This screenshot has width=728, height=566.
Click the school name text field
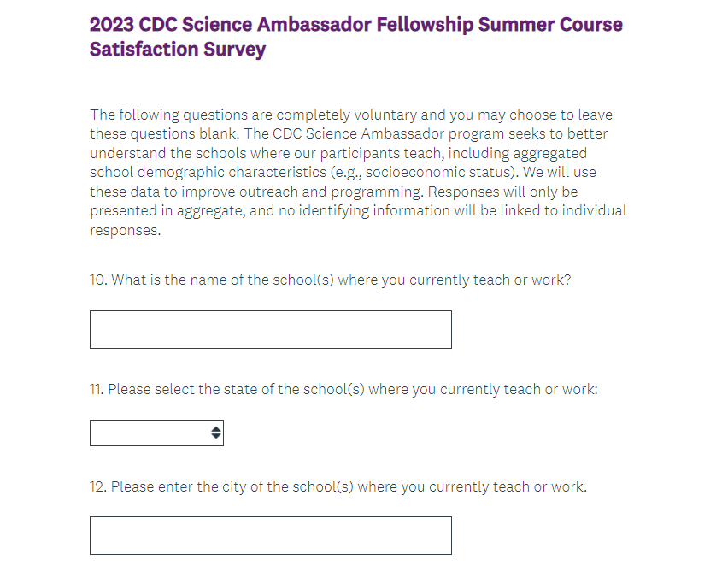pos(270,329)
